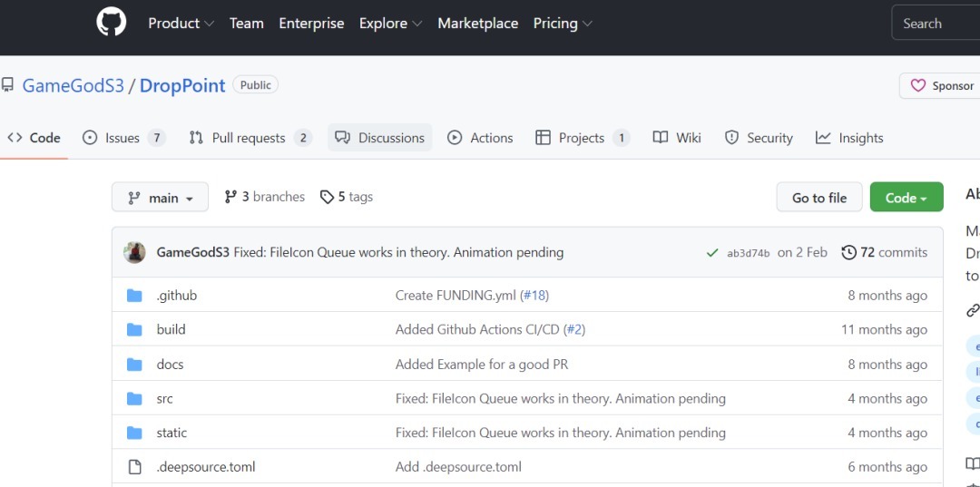The image size is (980, 487).
Task: Click the green commit status checkmark
Action: tap(711, 253)
